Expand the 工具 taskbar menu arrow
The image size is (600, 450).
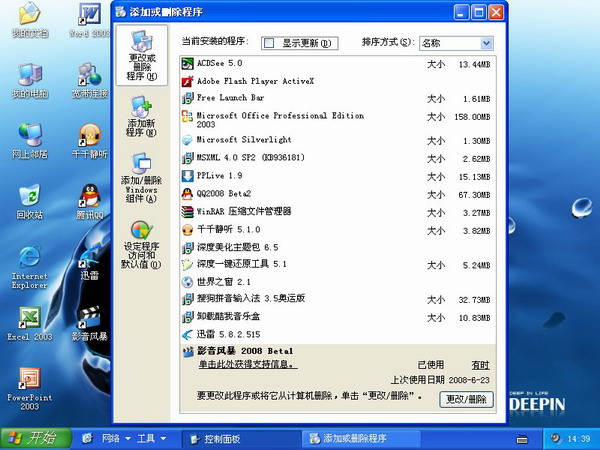coord(163,439)
